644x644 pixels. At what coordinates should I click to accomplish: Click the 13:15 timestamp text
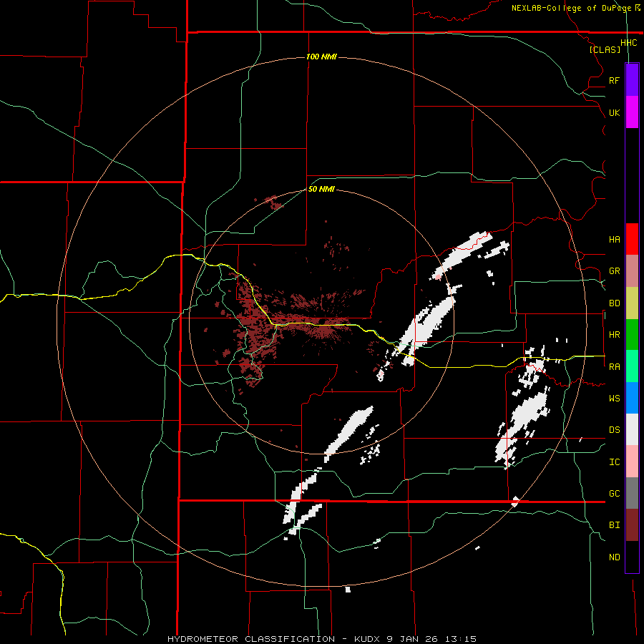tap(462, 639)
